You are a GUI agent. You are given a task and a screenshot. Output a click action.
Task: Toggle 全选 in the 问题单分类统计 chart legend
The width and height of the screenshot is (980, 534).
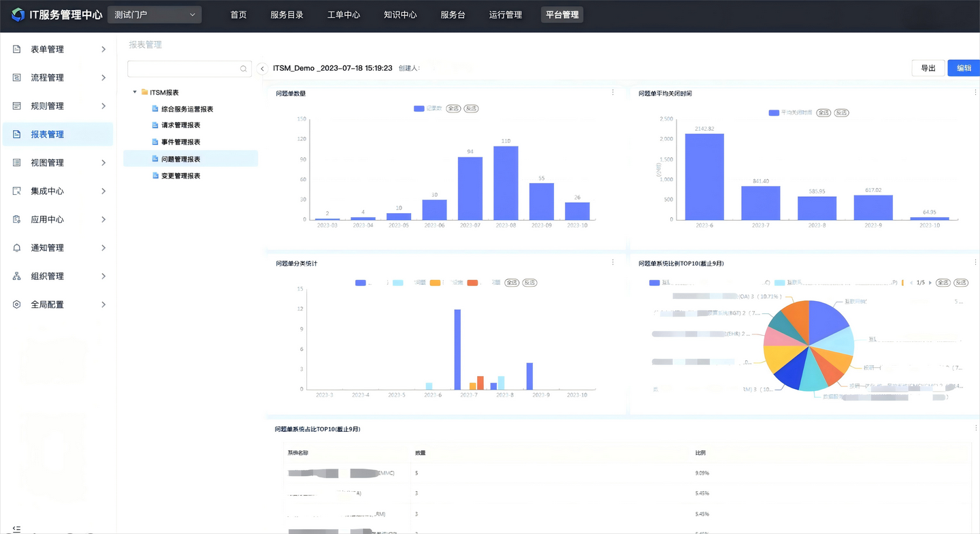512,282
